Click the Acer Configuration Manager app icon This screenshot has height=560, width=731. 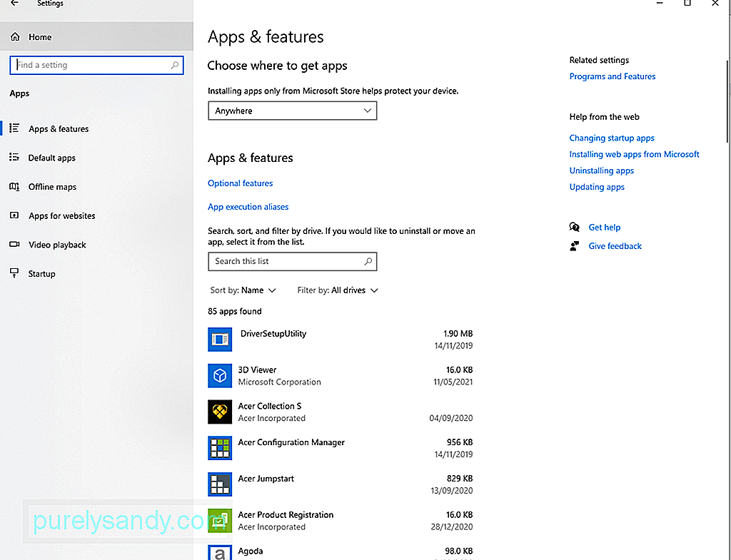pyautogui.click(x=220, y=448)
